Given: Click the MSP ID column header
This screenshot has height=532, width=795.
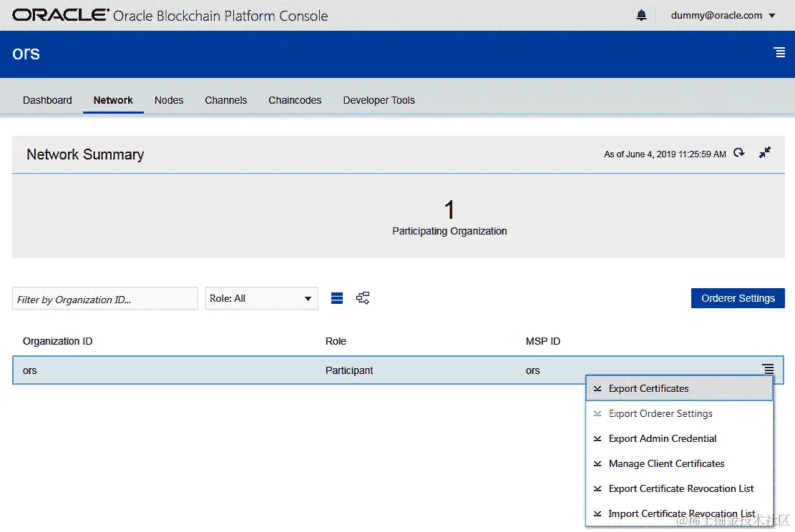Looking at the screenshot, I should click(x=543, y=342).
